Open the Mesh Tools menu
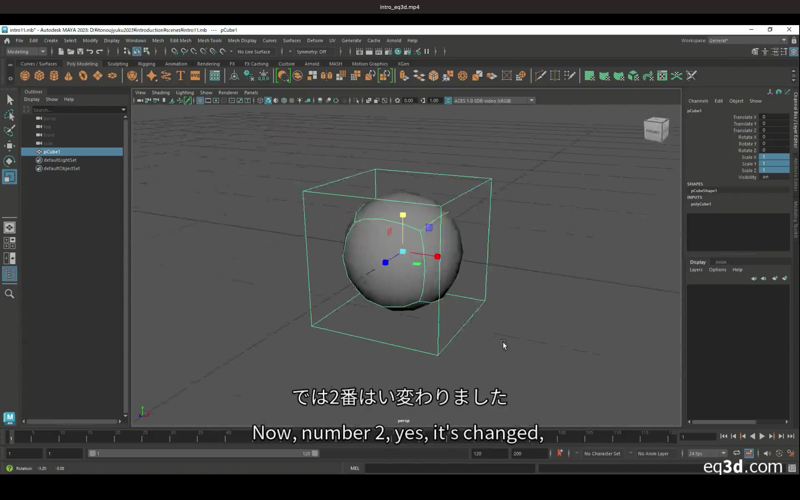800x500 pixels. (209, 40)
